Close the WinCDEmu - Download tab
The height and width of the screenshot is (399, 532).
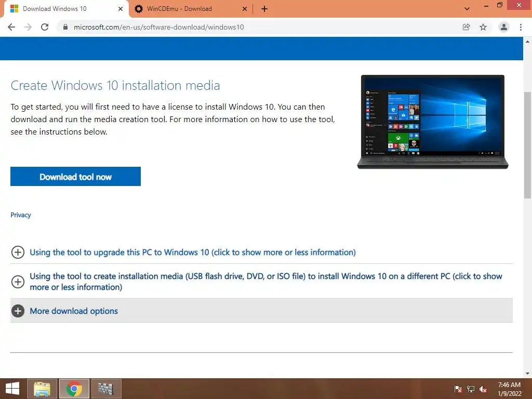[245, 9]
